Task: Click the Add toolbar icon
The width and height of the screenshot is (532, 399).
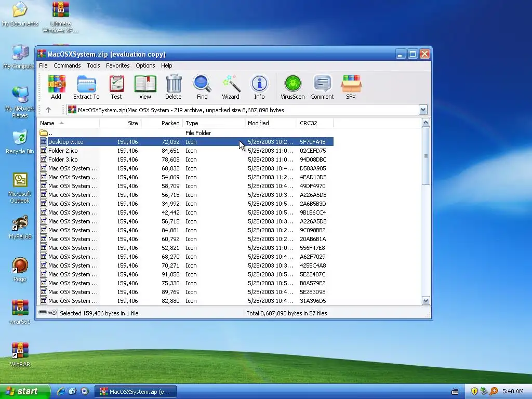Action: [x=56, y=87]
